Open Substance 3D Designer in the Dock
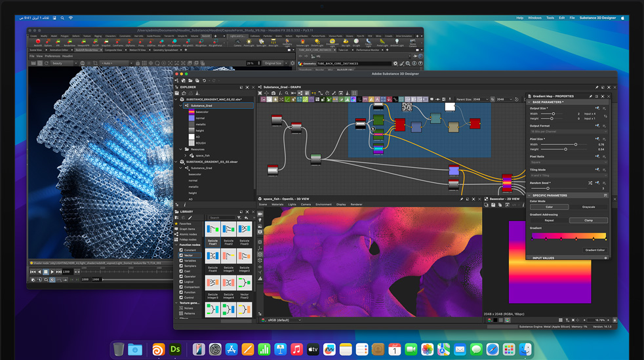This screenshot has height=360, width=644. (175, 350)
